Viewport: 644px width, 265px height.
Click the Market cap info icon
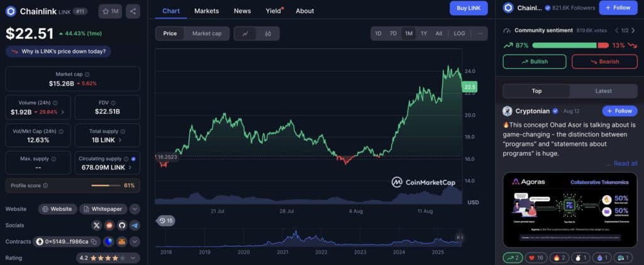(x=87, y=74)
